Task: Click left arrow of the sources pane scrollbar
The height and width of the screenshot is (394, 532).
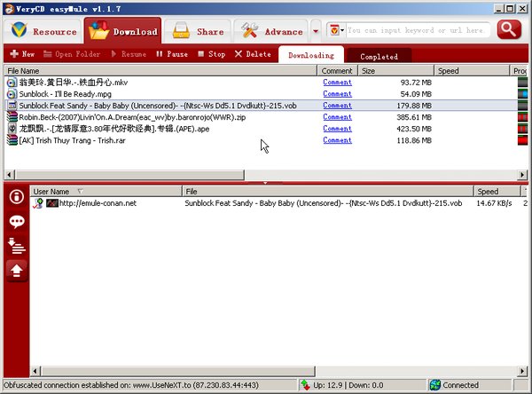Action: click(x=35, y=371)
